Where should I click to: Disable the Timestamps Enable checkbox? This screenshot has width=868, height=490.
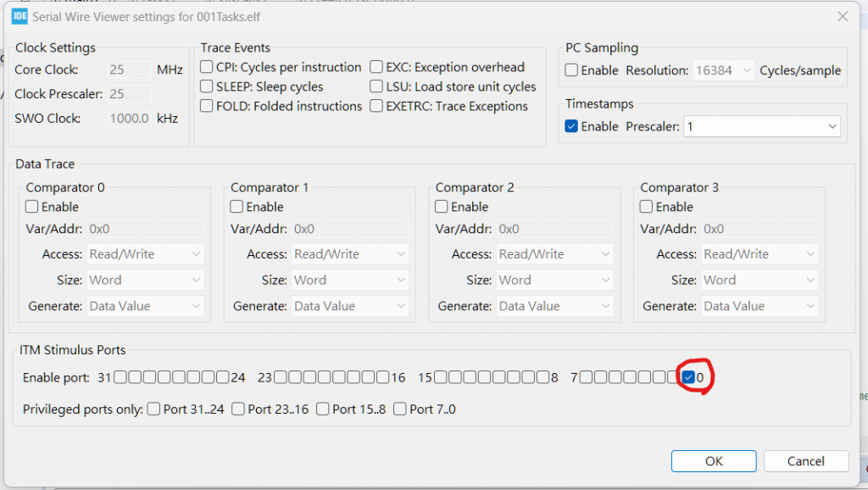[x=572, y=126]
